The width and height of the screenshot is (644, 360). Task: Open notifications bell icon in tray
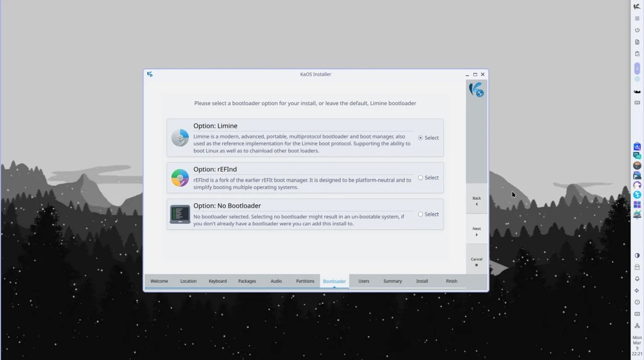[637, 278]
